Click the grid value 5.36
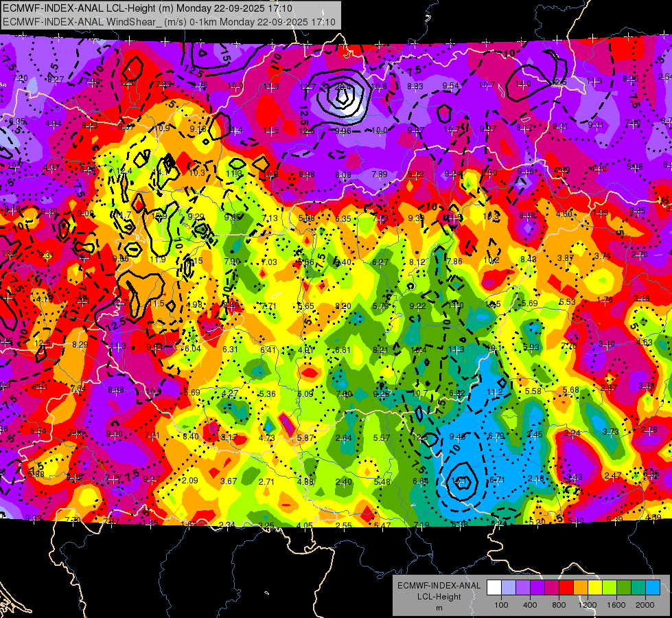Viewport: 672px width, 618px height. pos(268,394)
